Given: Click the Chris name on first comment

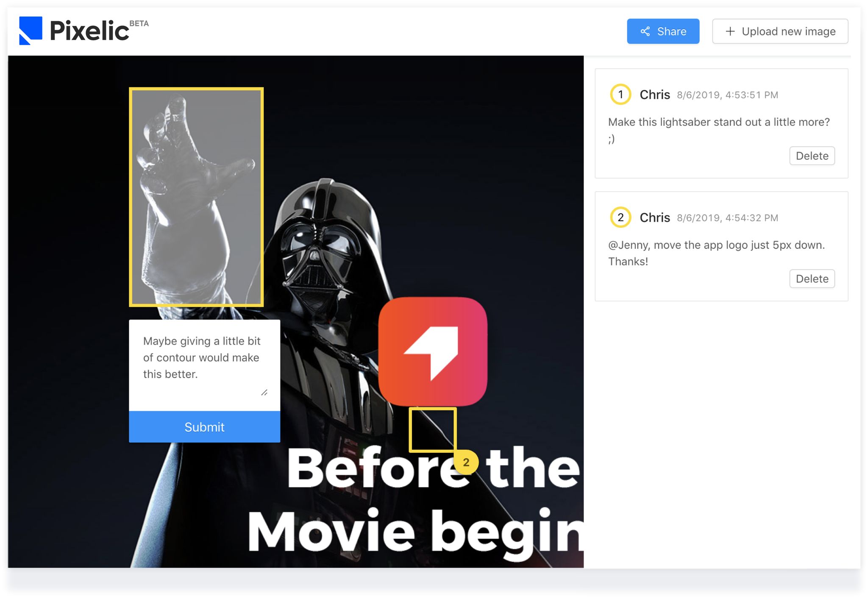Looking at the screenshot, I should [x=654, y=95].
